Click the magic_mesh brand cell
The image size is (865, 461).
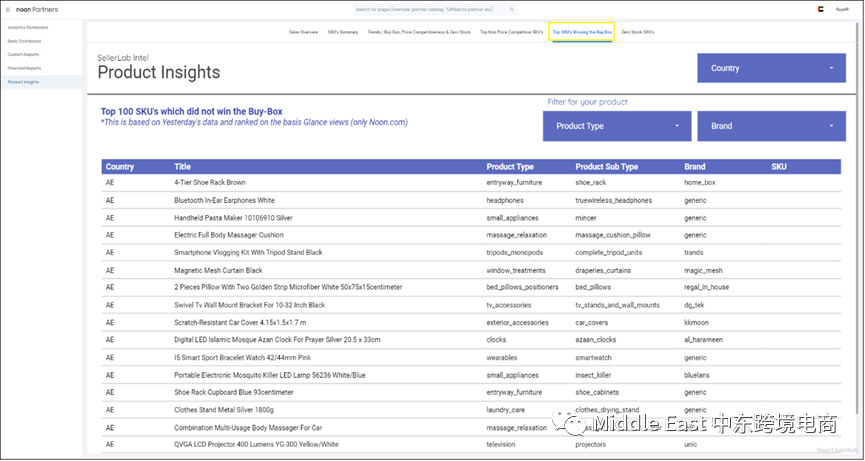click(x=703, y=270)
